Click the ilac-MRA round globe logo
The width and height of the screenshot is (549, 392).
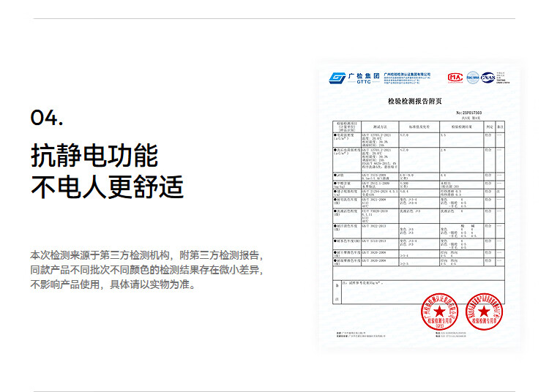pos(473,78)
